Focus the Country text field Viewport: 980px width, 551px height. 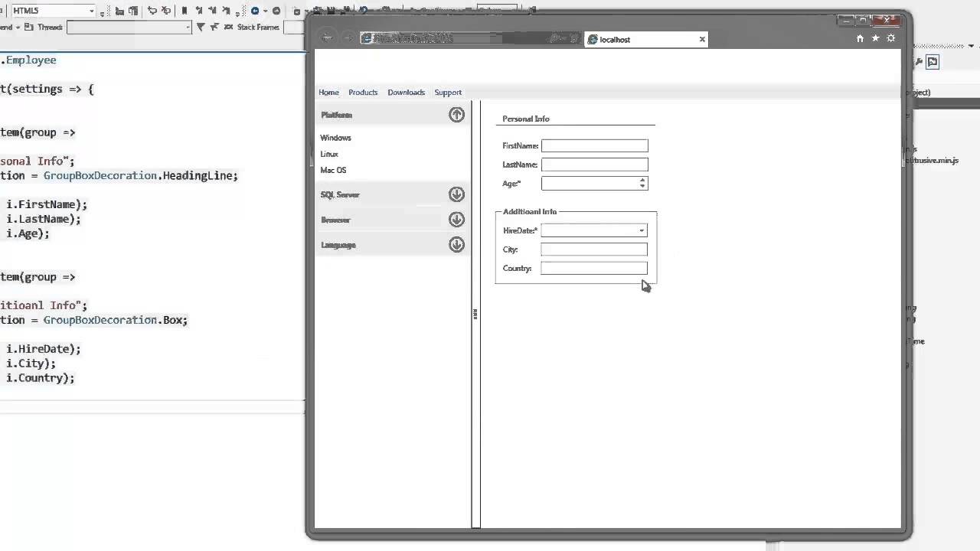pyautogui.click(x=593, y=269)
